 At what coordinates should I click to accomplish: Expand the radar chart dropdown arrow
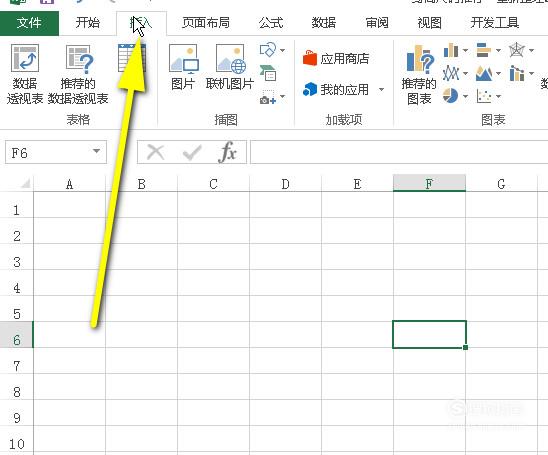tap(531, 50)
